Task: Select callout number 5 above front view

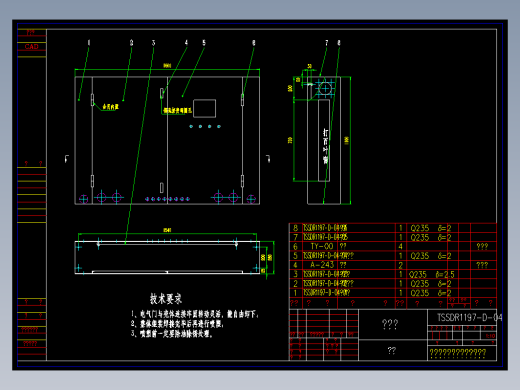Action: tap(204, 43)
